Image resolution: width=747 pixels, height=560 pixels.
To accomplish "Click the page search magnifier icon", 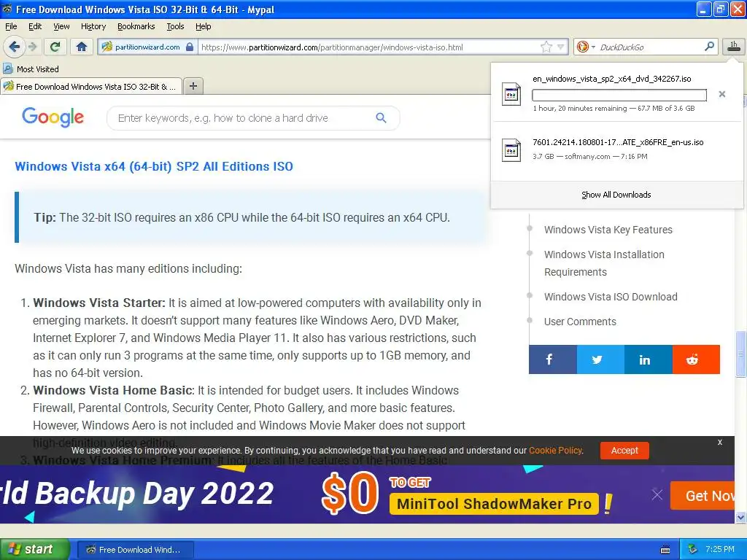I will coord(381,117).
